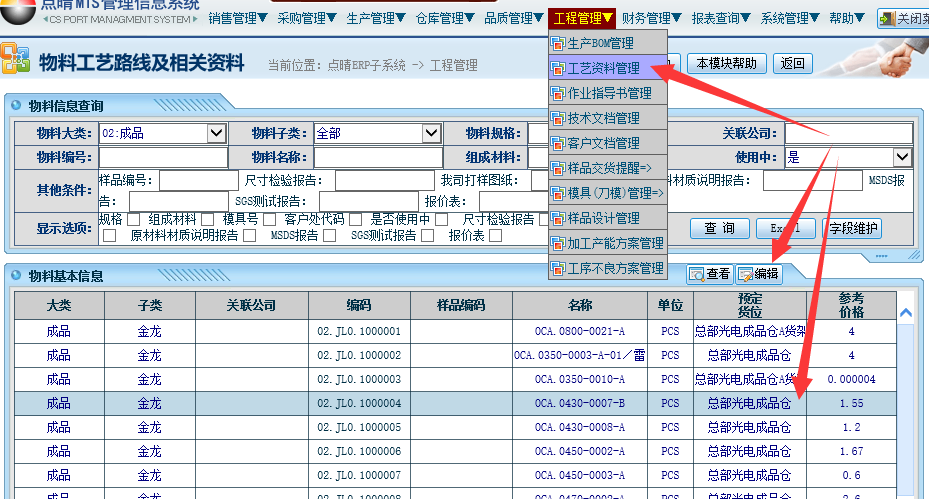Click the 关闭 icon at top right
Viewport: 929px width, 499px height.
coord(901,18)
